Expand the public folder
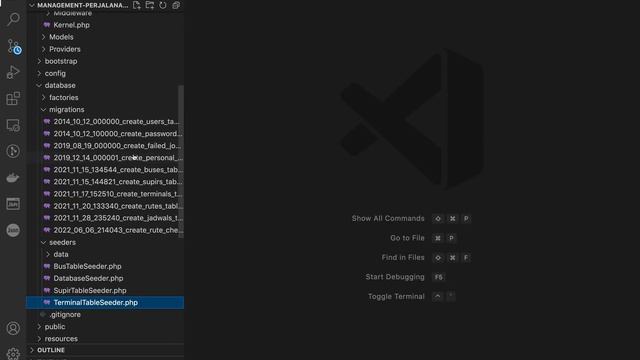This screenshot has height=360, width=640. pos(105,327)
